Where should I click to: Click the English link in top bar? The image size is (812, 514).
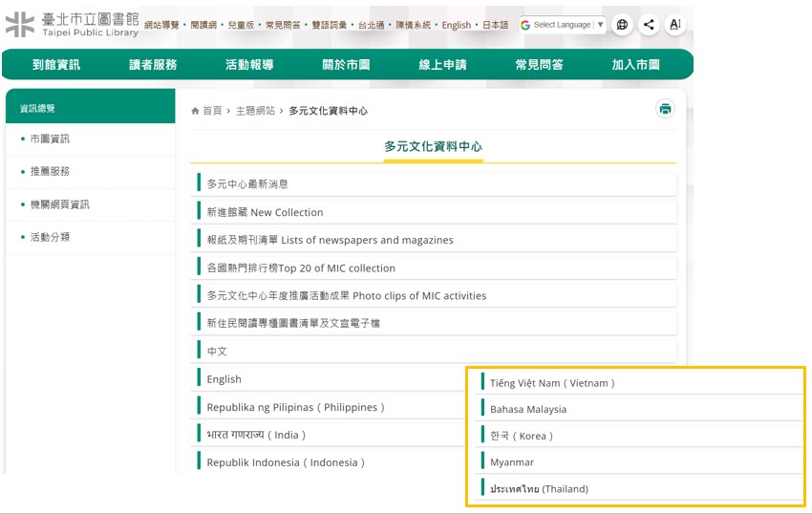(457, 25)
